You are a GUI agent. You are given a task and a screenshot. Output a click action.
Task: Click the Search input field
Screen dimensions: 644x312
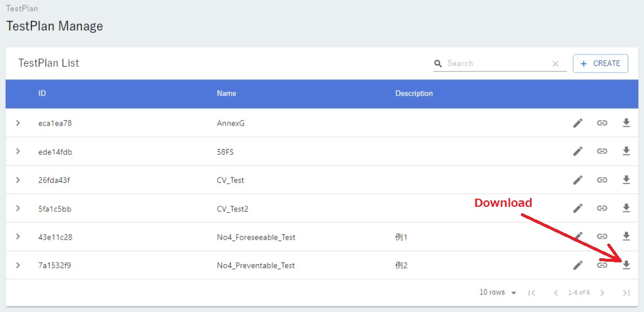[496, 64]
